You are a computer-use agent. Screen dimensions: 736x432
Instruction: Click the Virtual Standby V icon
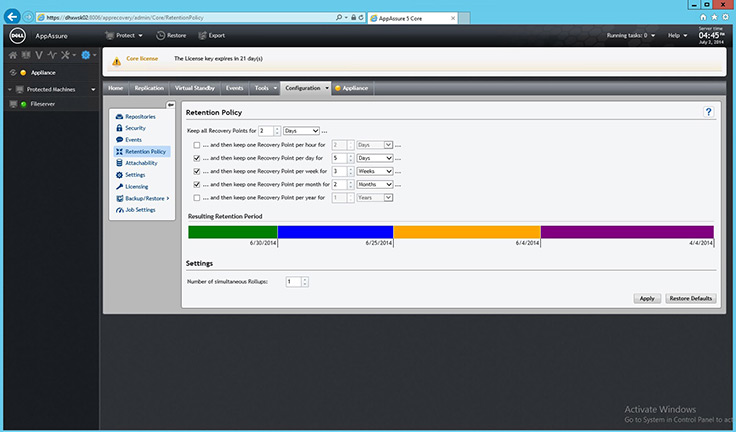pos(39,55)
